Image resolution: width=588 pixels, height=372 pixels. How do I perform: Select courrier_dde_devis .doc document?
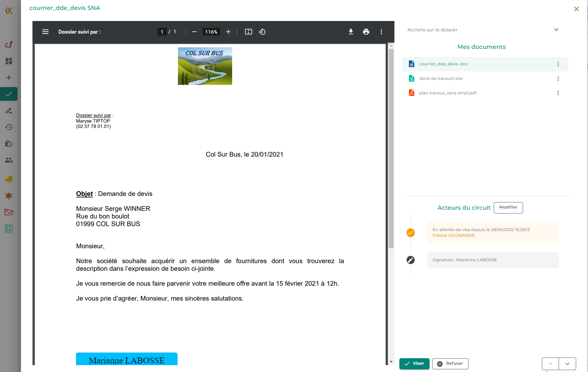coord(485,64)
